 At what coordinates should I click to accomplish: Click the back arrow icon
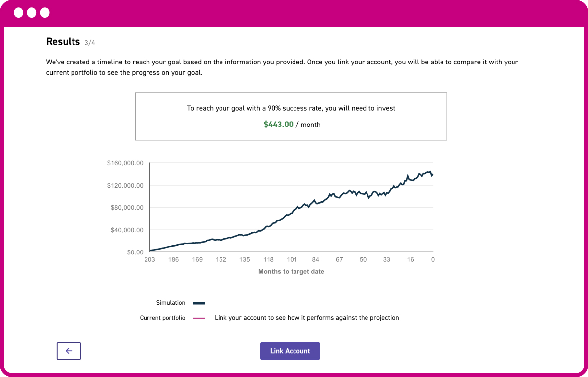[69, 351]
